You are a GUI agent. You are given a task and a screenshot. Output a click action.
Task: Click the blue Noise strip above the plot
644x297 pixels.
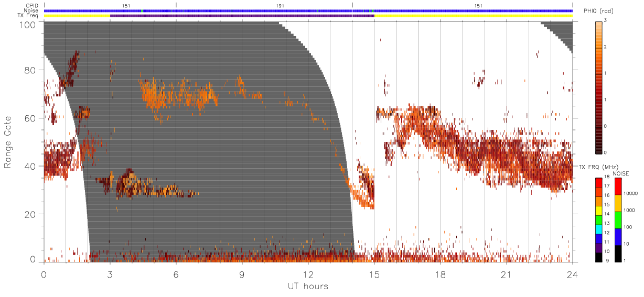pos(308,10)
